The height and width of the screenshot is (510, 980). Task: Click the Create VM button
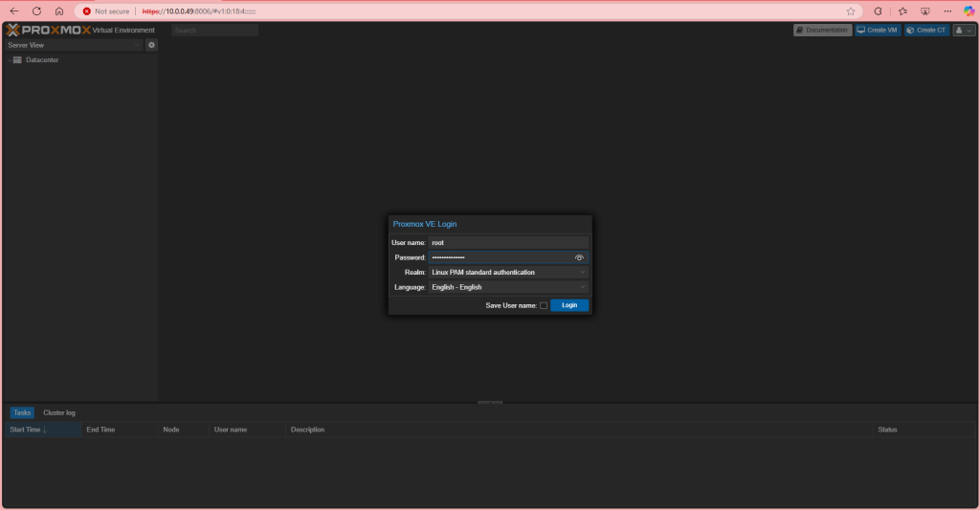(x=879, y=30)
